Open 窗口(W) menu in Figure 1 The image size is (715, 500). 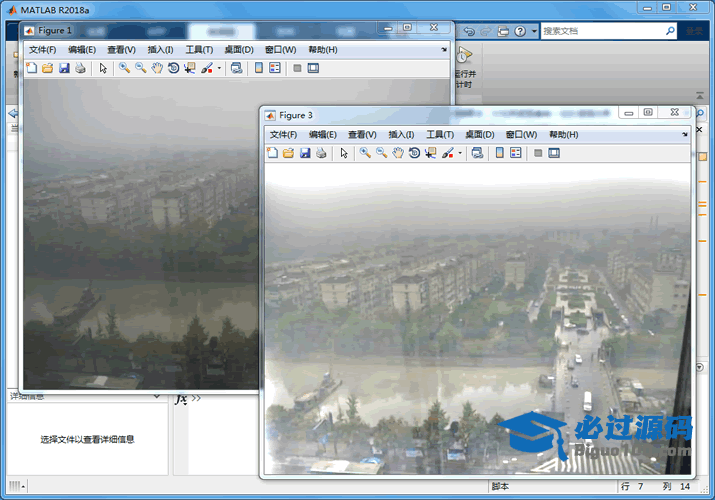pos(280,50)
